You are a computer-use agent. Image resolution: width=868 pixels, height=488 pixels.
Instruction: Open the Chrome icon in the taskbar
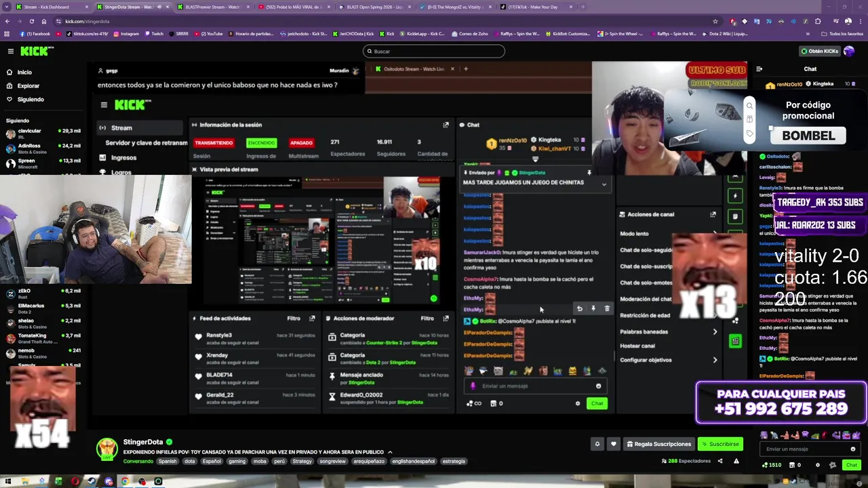tap(125, 482)
